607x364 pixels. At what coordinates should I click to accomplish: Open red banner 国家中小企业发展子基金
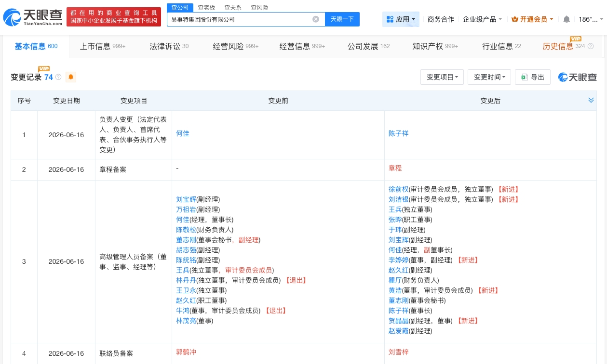pos(114,17)
